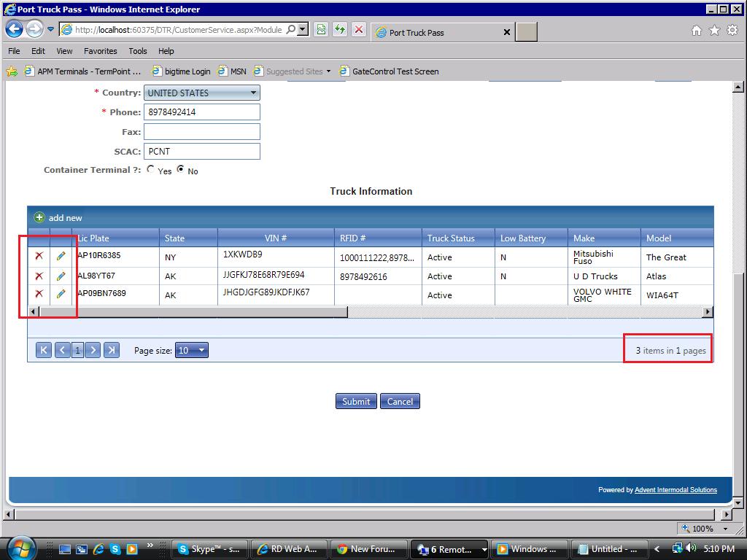Delete truck row AP09BN7689
747x560 pixels.
pyautogui.click(x=39, y=294)
